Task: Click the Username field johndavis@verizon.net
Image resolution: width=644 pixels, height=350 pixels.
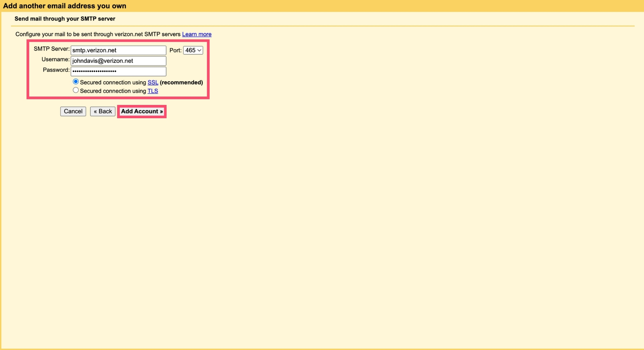Action: click(118, 61)
